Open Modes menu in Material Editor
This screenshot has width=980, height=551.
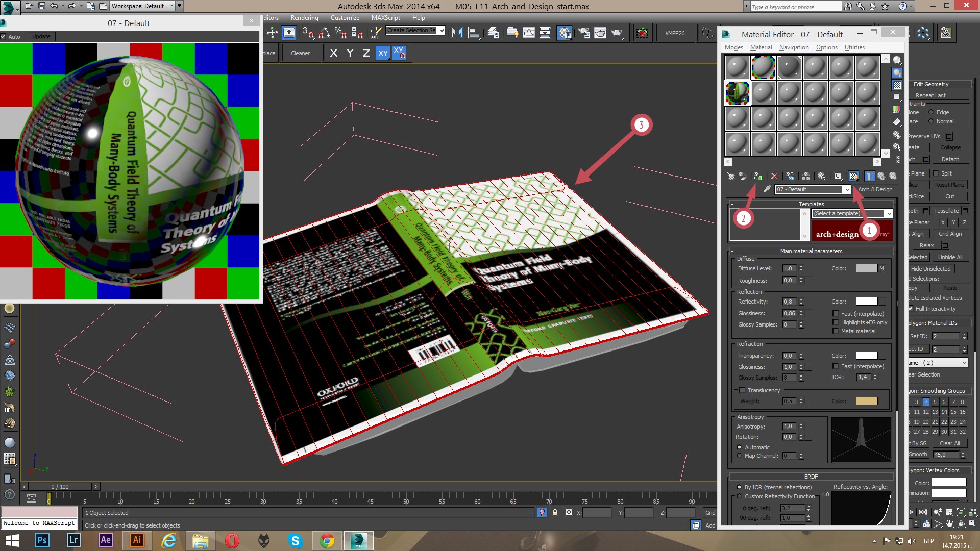click(733, 47)
